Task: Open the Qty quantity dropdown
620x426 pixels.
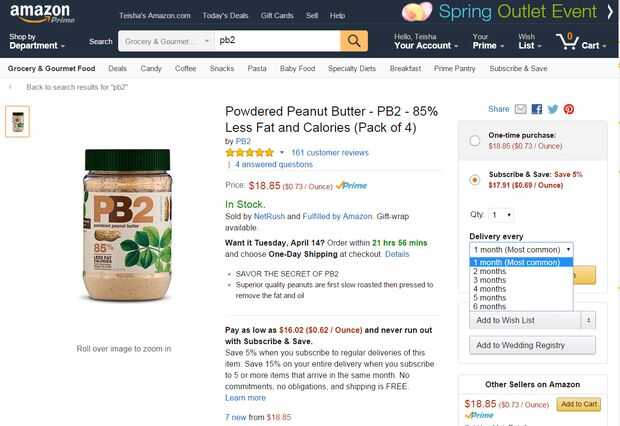Action: [500, 214]
